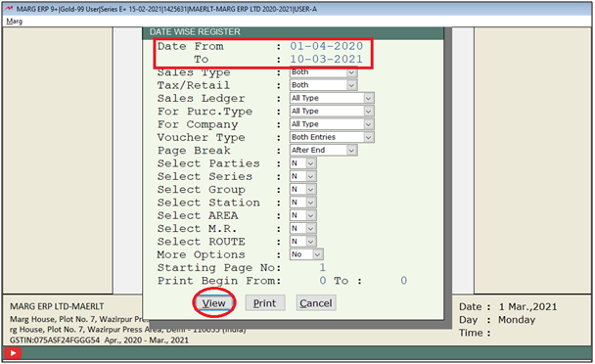Viewport: 595px width, 364px height.
Task: Click the Print Begin To value field
Action: coord(404,281)
